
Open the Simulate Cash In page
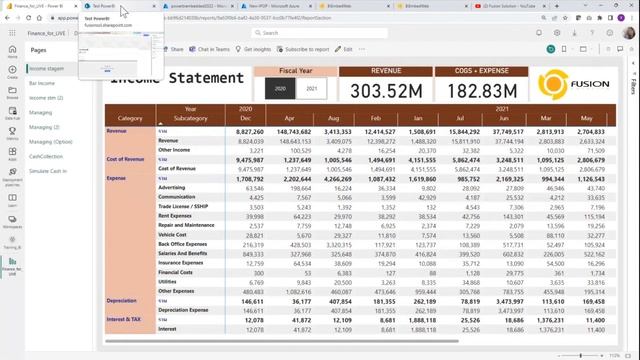click(48, 171)
